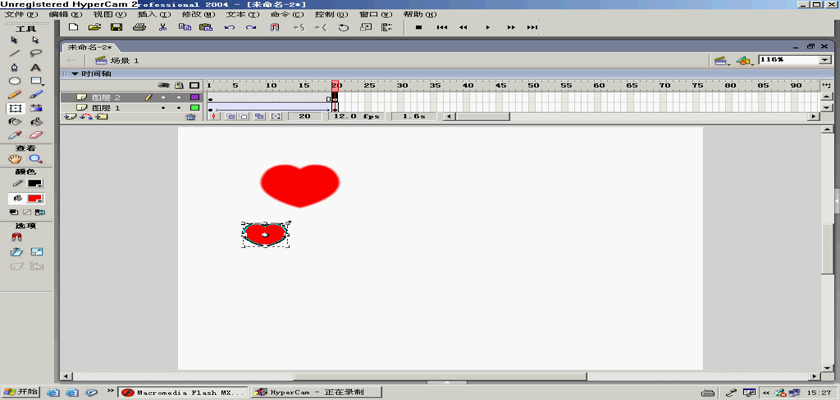
Task: Select the Line tool
Action: [x=14, y=53]
